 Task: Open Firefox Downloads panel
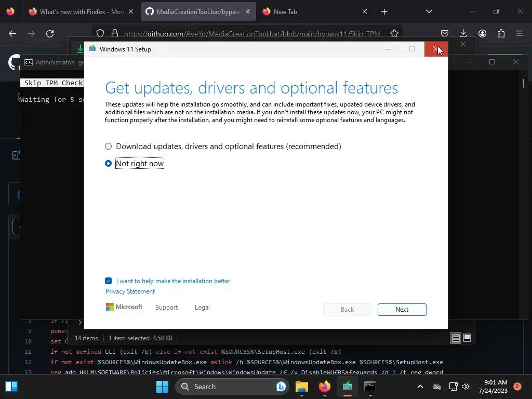(463, 33)
